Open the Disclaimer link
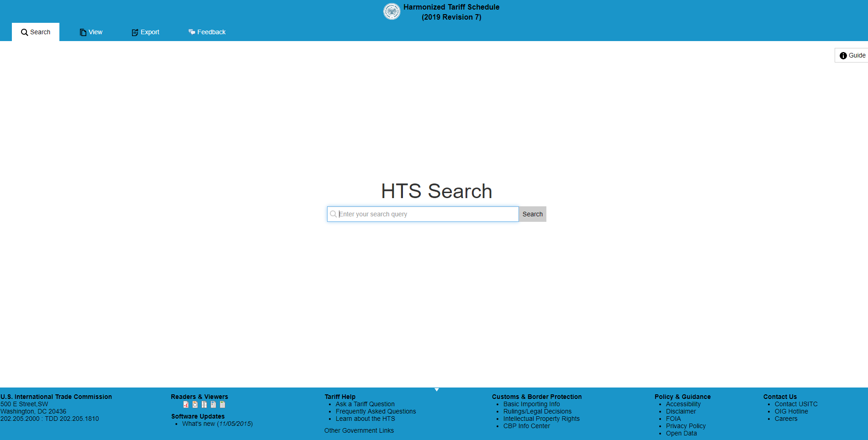Viewport: 868px width, 440px height. [681, 411]
